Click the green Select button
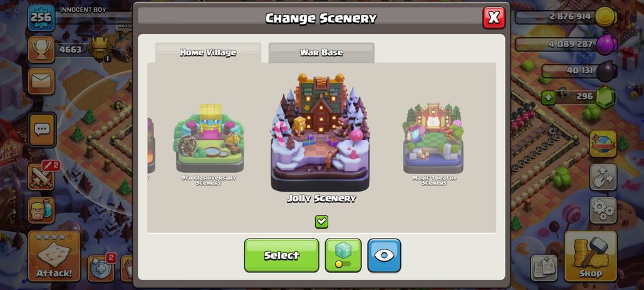Screen dimensions: 644x290 (x=281, y=255)
